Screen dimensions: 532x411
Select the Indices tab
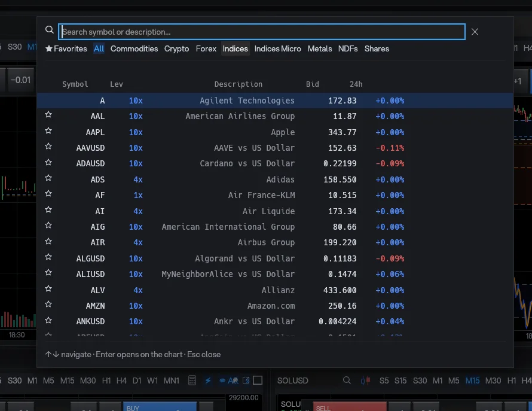235,49
